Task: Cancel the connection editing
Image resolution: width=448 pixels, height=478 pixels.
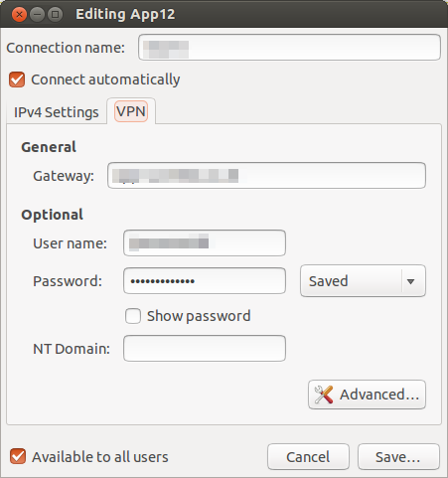Action: tap(308, 457)
